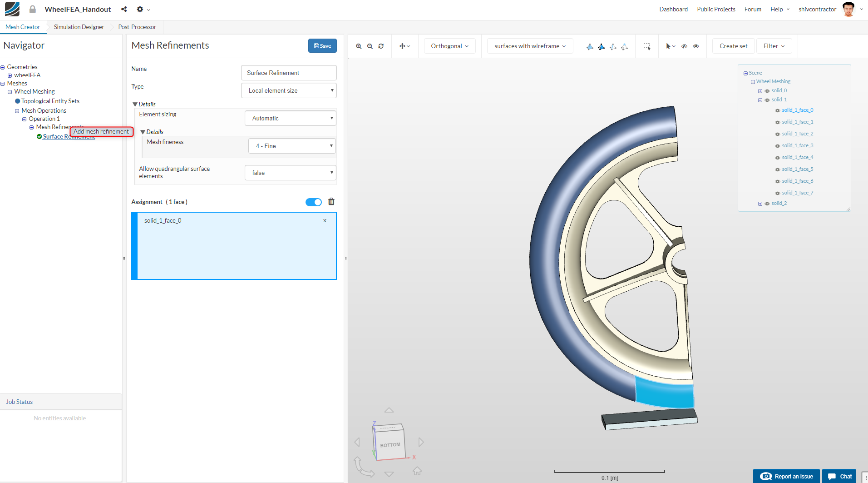Image resolution: width=868 pixels, height=483 pixels.
Task: Toggle visibility of solid_0 in the scene tree
Action: tap(767, 91)
